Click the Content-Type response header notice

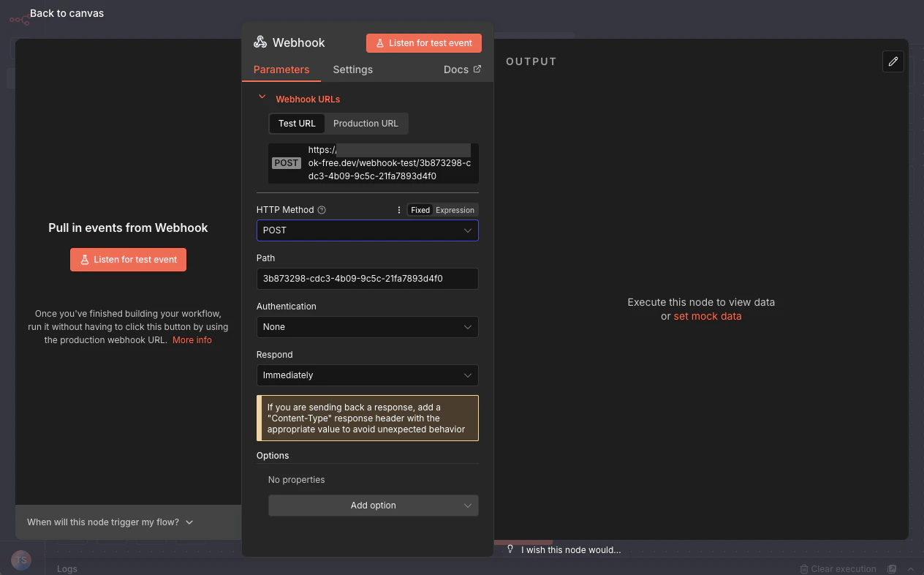tap(368, 418)
